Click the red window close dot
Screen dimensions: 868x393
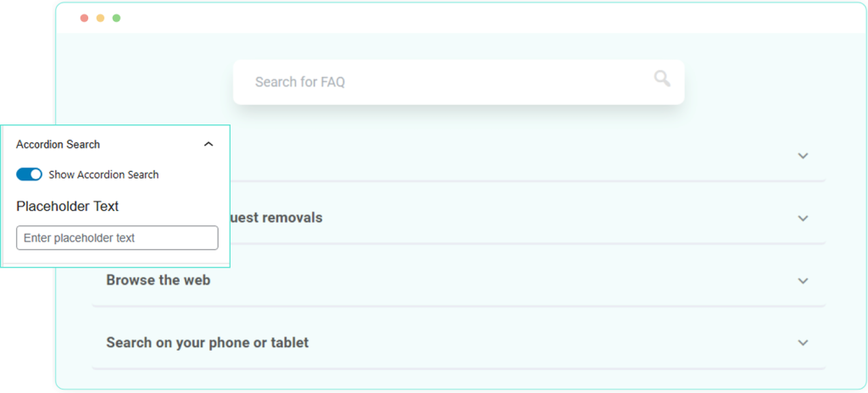click(84, 18)
